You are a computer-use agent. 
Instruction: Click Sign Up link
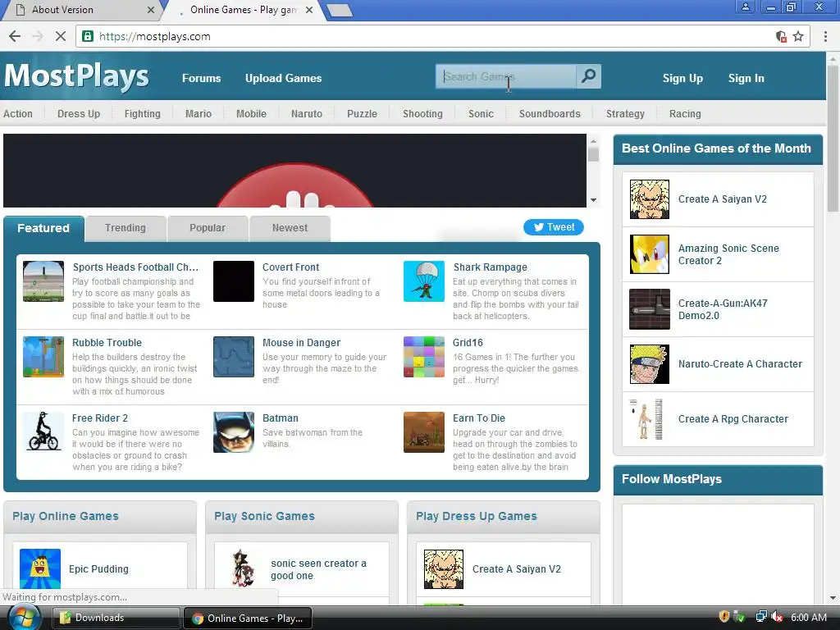coord(682,78)
